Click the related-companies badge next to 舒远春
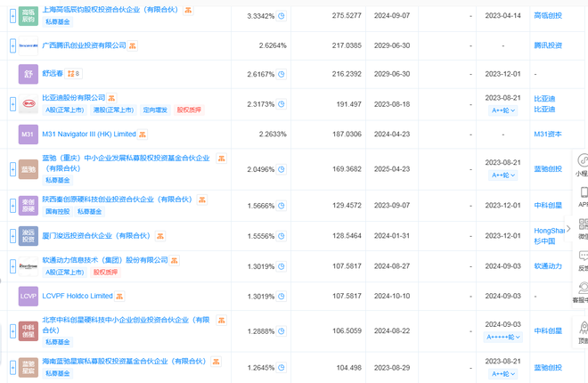 point(75,74)
